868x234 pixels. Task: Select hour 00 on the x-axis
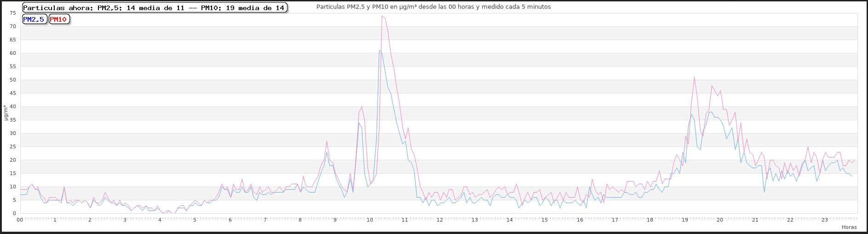coord(20,220)
